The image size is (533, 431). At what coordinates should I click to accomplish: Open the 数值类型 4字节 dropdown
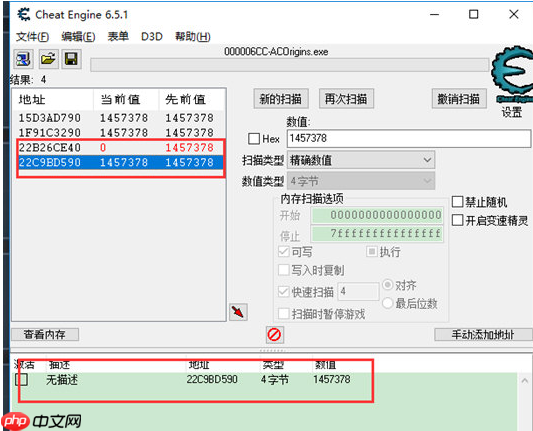coord(361,181)
